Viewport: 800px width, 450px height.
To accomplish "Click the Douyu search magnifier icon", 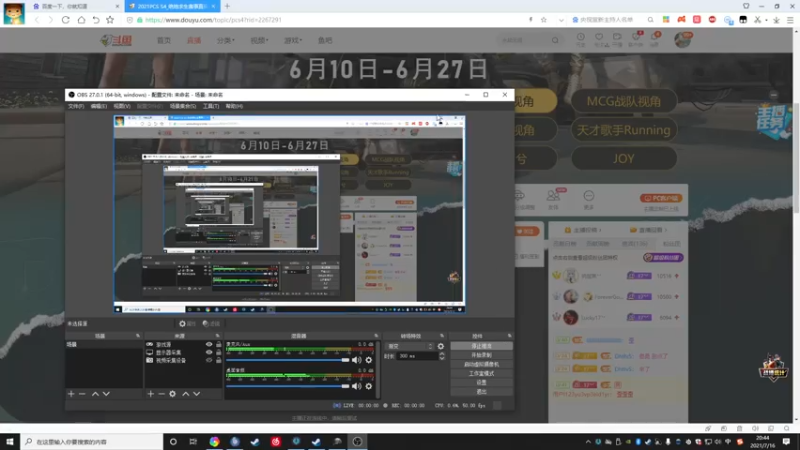I will pyautogui.click(x=555, y=40).
